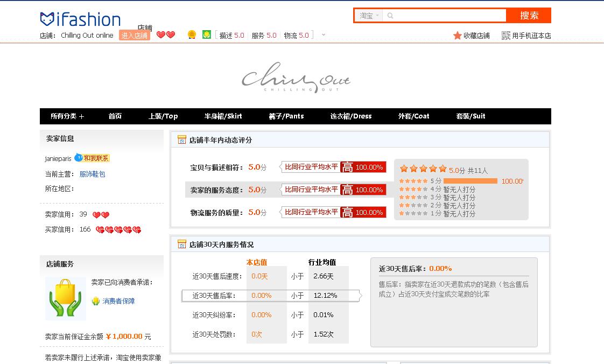Click the orange 搜索 button
Screen dimensions: 604x364
[x=529, y=16]
